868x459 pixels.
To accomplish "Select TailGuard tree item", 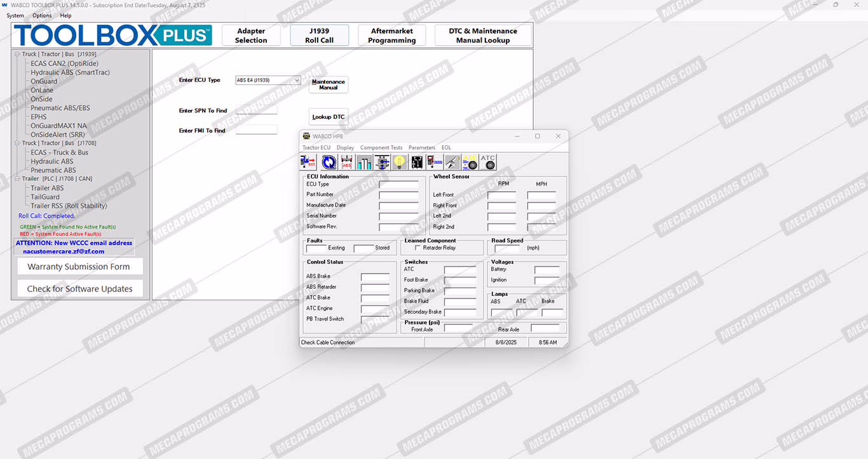I will 45,197.
